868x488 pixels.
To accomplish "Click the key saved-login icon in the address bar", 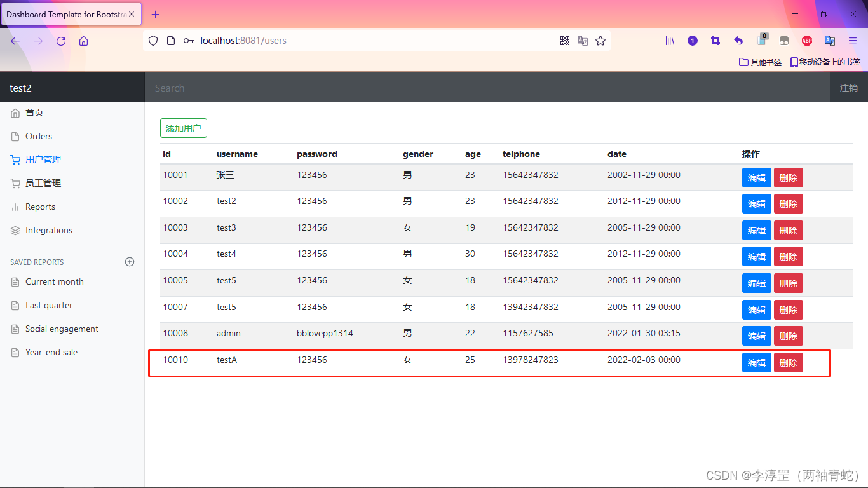I will [x=189, y=41].
